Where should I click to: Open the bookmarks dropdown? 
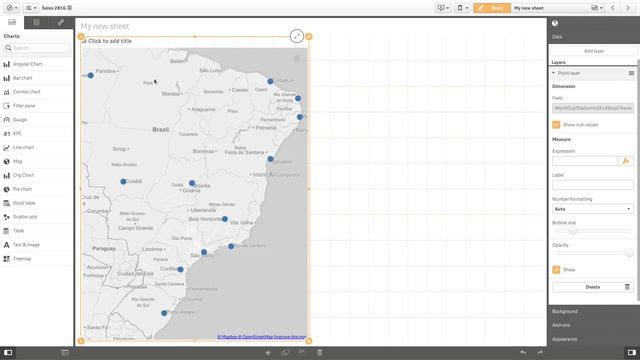click(462, 8)
